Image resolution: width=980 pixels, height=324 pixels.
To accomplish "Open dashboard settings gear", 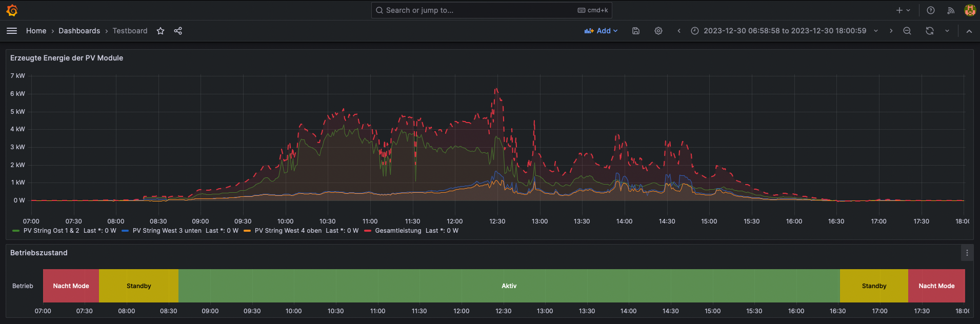I will (x=658, y=31).
